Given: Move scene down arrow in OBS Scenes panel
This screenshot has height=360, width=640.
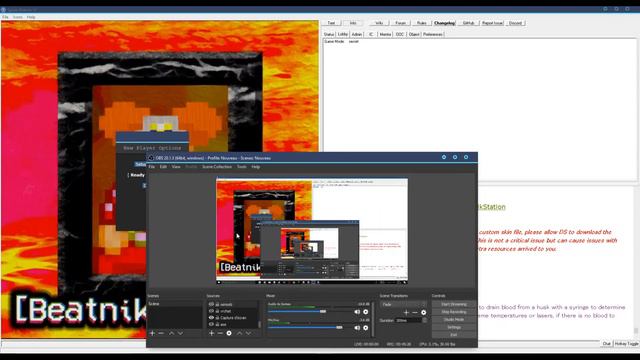Looking at the screenshot, I should point(180,333).
